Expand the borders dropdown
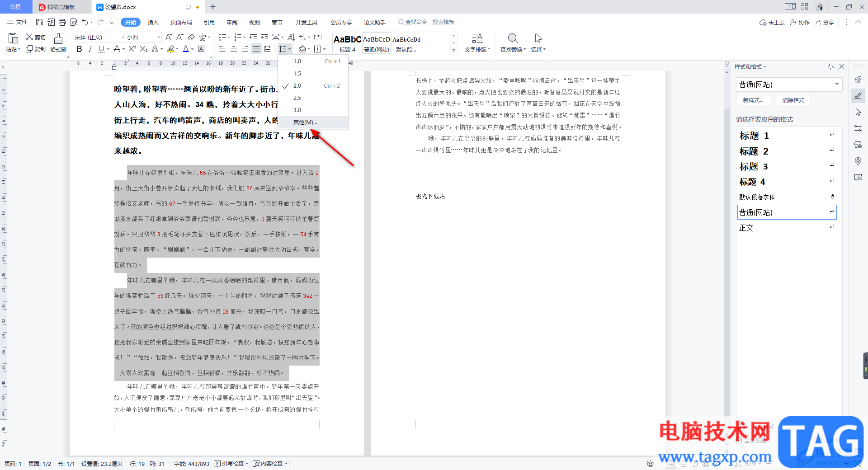The image size is (868, 470). (x=325, y=49)
